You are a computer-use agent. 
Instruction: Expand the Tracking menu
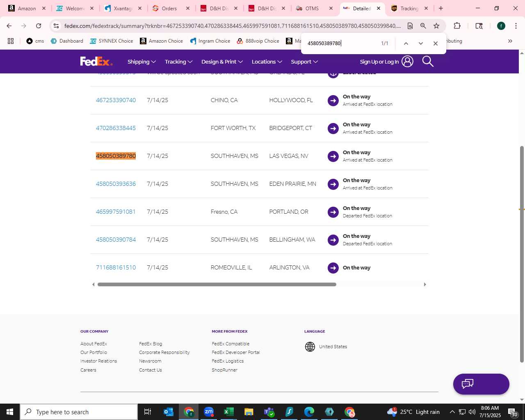coord(178,62)
